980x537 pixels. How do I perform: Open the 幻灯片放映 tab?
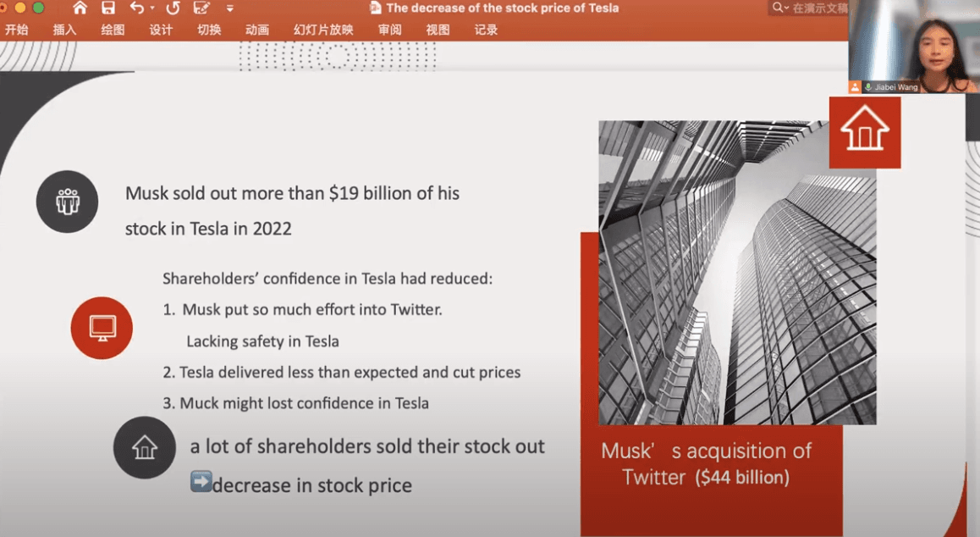click(323, 30)
